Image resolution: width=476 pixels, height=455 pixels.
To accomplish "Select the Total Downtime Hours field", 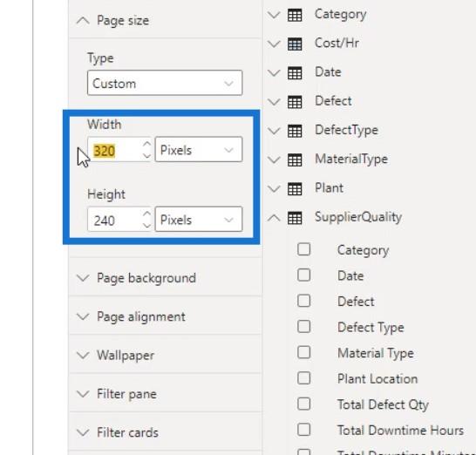I will pyautogui.click(x=400, y=430).
